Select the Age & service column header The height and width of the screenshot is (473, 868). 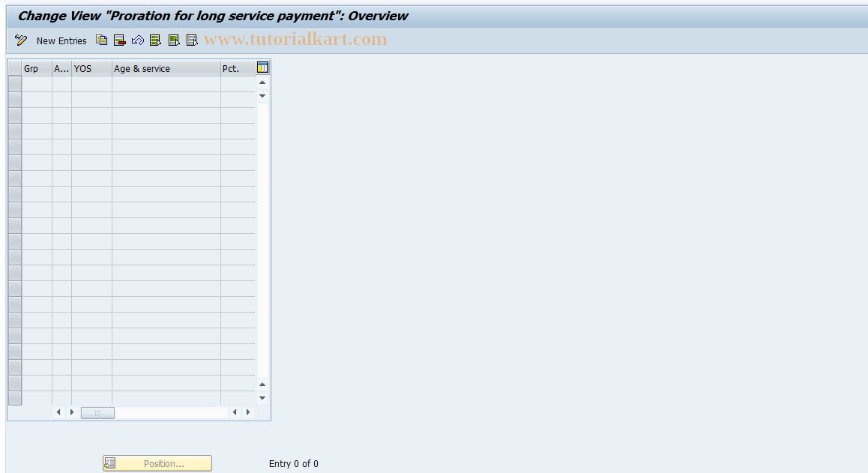tap(166, 69)
